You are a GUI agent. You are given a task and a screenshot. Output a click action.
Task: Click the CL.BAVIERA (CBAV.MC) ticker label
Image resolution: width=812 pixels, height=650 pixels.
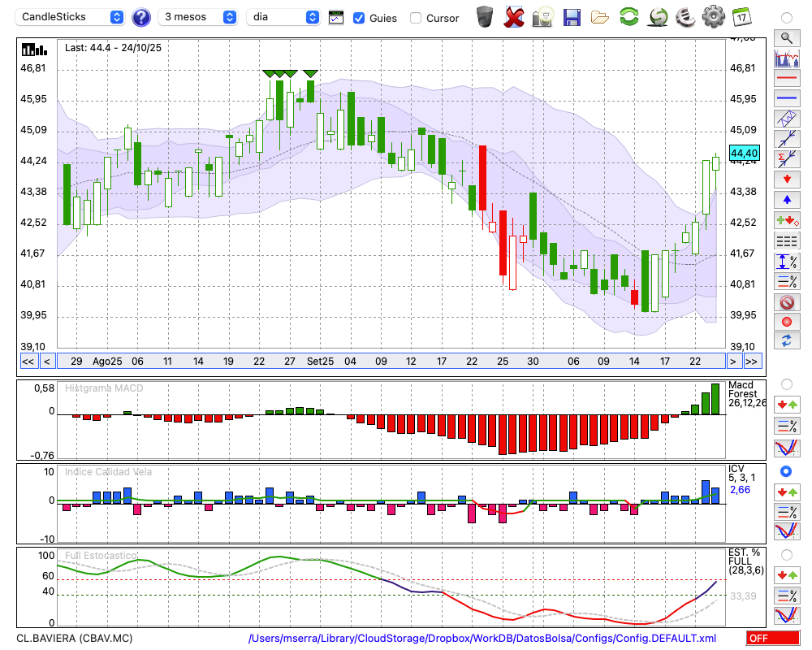pos(75,638)
